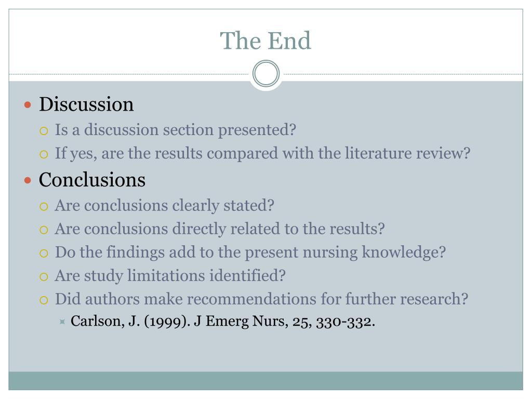Viewport: 532px width, 399px height.
Task: Select the red bullet beside Conclusions
Action: (28, 180)
